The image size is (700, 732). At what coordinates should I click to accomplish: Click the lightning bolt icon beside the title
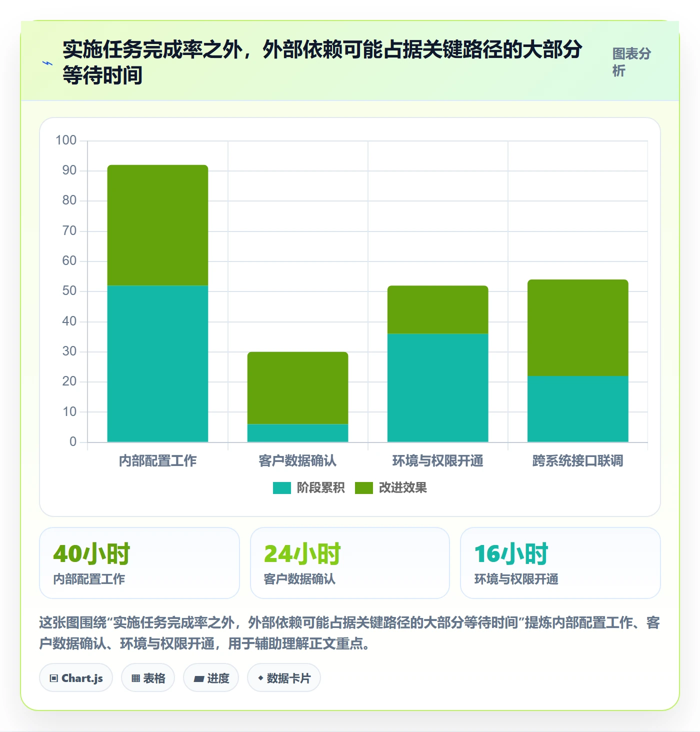click(x=47, y=63)
